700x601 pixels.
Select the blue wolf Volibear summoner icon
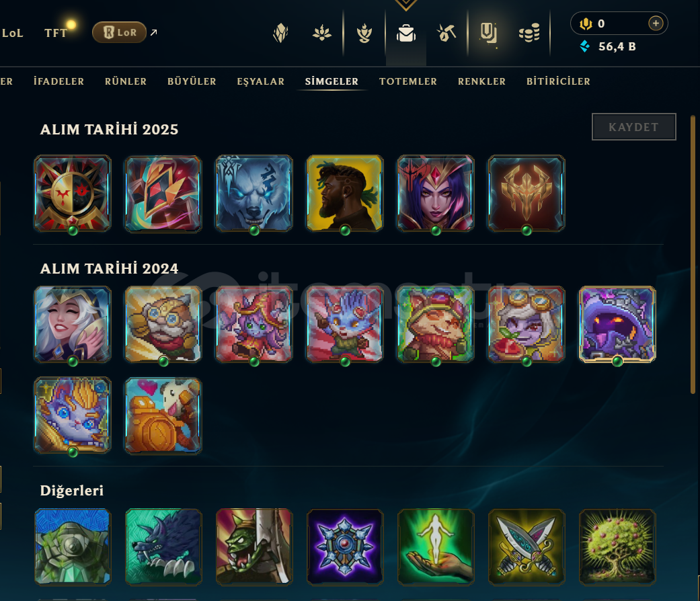pos(254,194)
